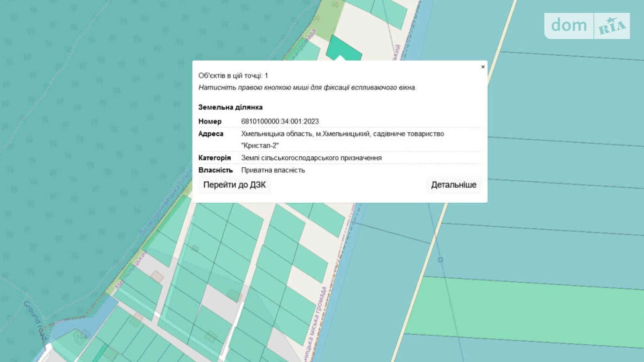Close the land parcel info popup
This screenshot has height=362, width=644.
point(482,67)
